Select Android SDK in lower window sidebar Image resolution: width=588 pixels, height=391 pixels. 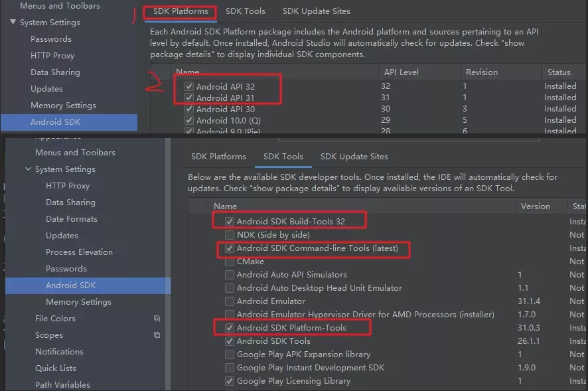pos(88,285)
